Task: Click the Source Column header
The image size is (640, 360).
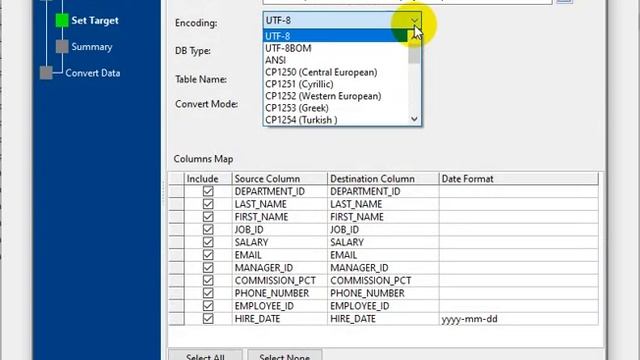Action: coord(280,178)
